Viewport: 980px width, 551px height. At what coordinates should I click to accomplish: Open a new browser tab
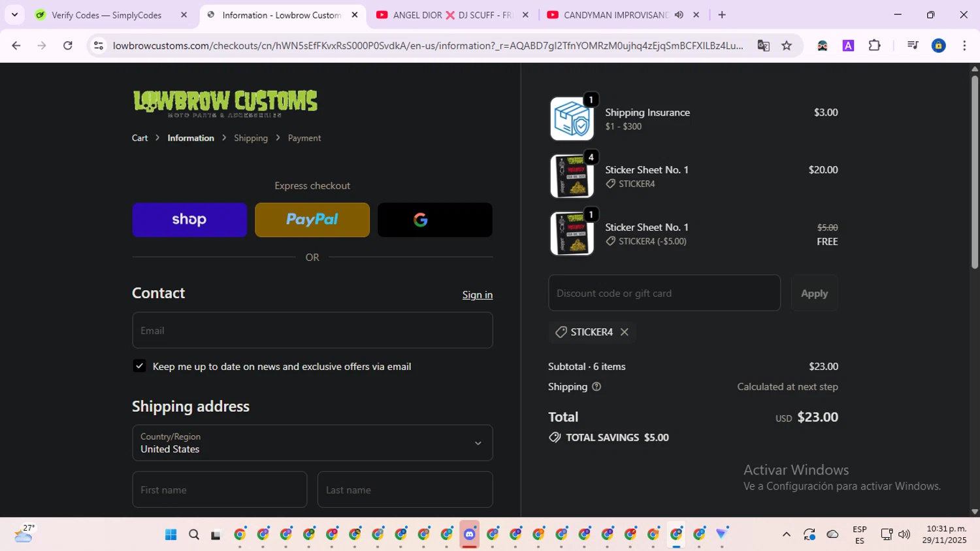point(722,15)
